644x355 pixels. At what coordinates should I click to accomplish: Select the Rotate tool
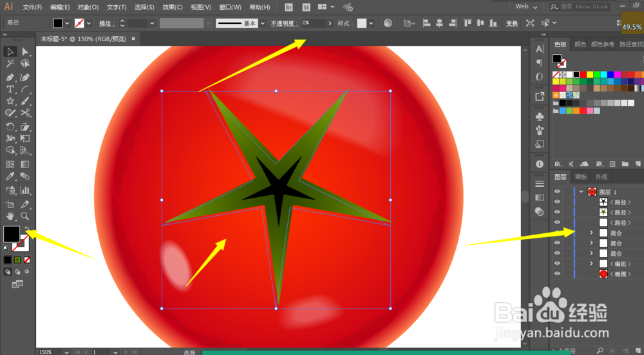10,126
